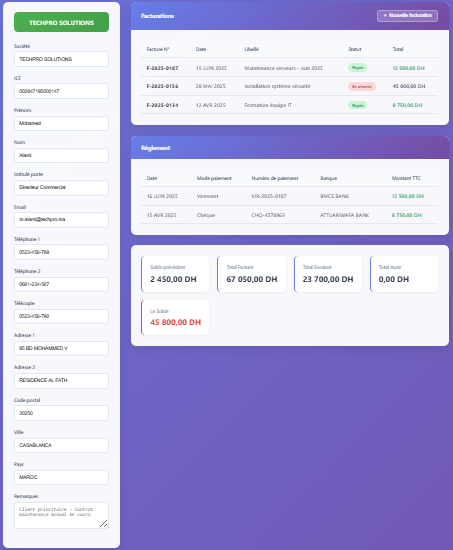Click the Chèque payment mode cell
Viewport: 453px width, 550px height.
coord(206,215)
